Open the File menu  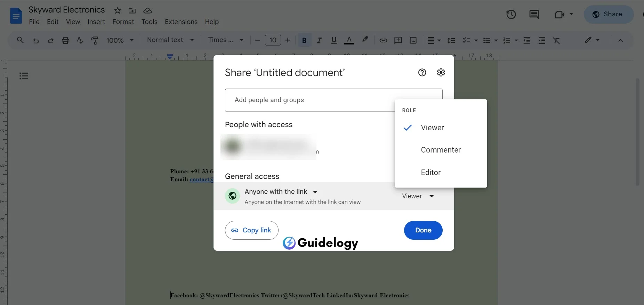(34, 22)
